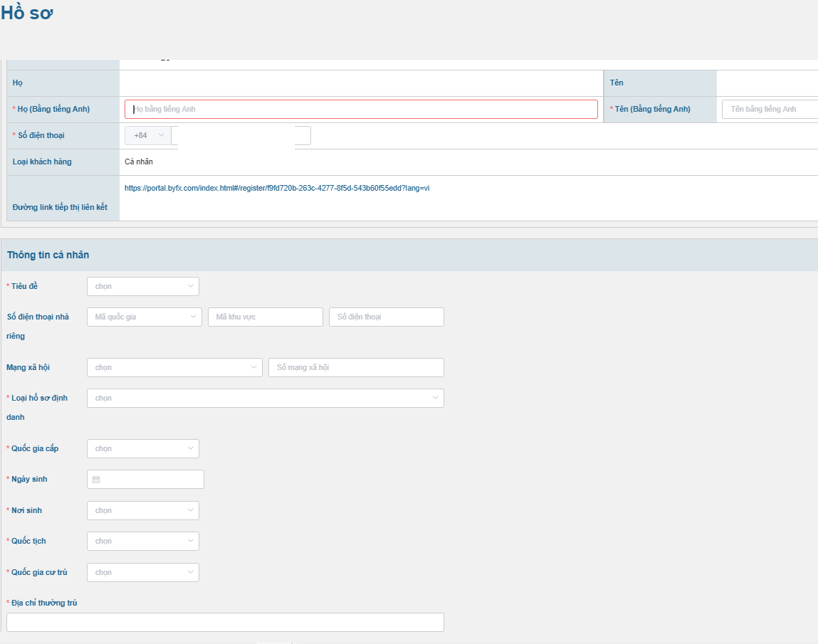Click the Ngày sinh date field

(x=145, y=480)
